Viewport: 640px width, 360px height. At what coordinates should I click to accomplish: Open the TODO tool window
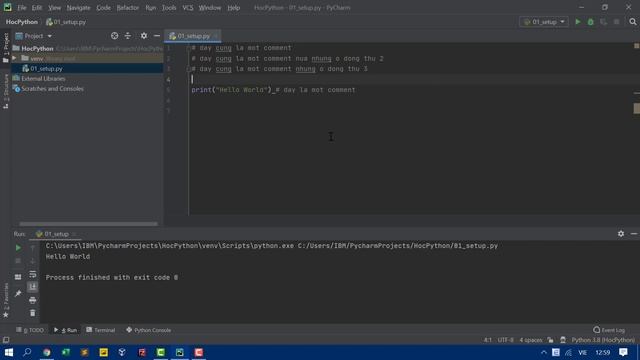pyautogui.click(x=30, y=330)
